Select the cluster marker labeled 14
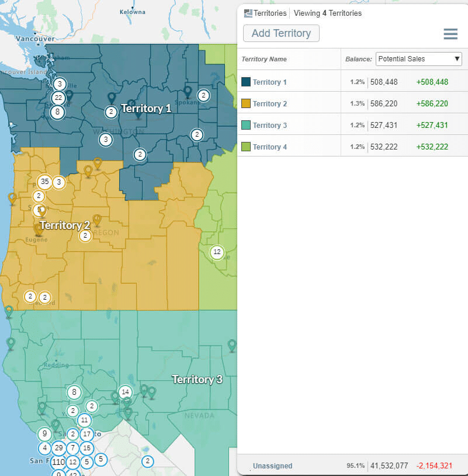The image size is (468, 476). click(x=125, y=392)
